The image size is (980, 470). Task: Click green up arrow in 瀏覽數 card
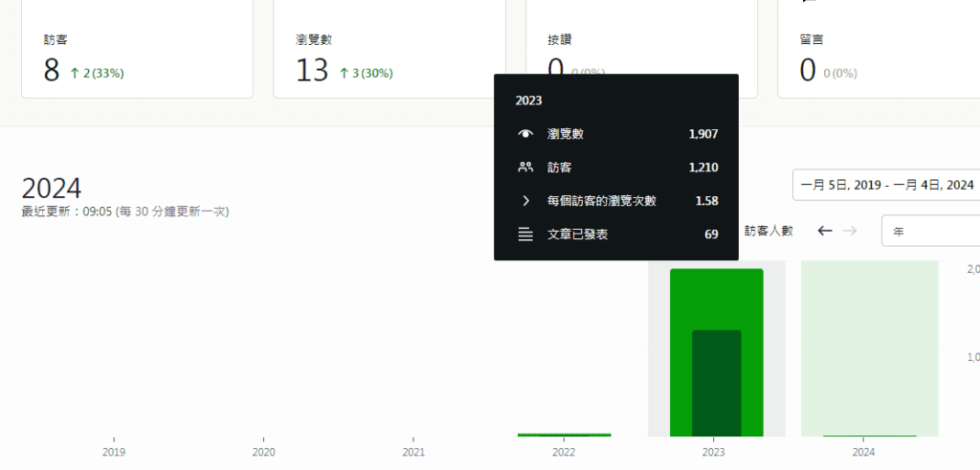[345, 73]
